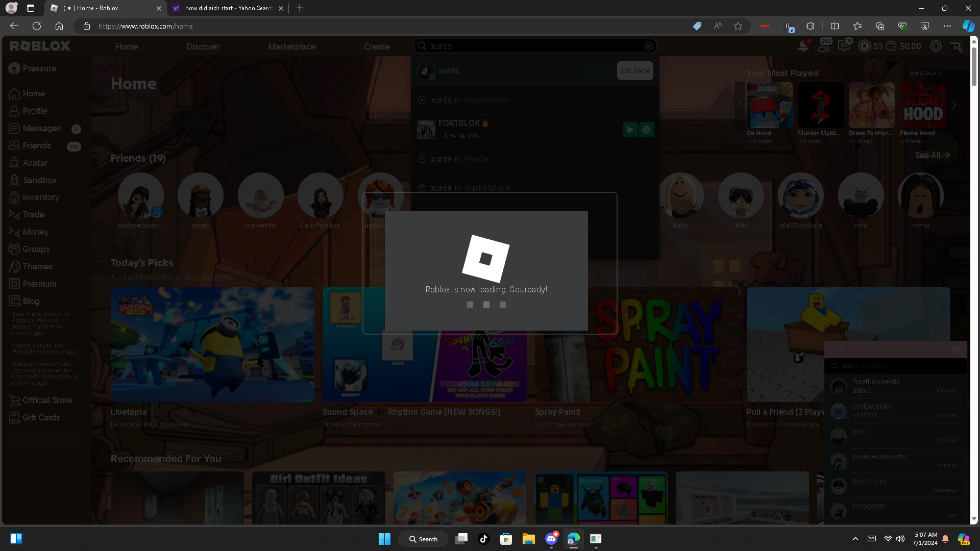The width and height of the screenshot is (980, 551).
Task: Open the Edge tab actions menu
Action: (x=31, y=8)
